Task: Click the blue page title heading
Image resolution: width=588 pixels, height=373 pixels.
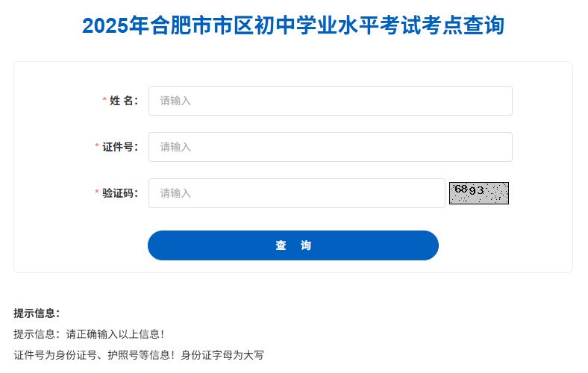Action: pos(293,25)
